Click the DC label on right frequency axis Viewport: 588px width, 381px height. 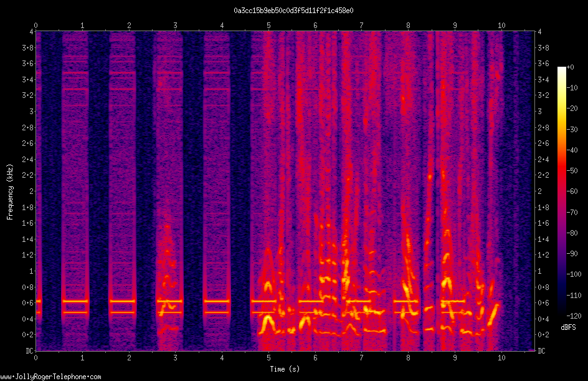(x=541, y=350)
